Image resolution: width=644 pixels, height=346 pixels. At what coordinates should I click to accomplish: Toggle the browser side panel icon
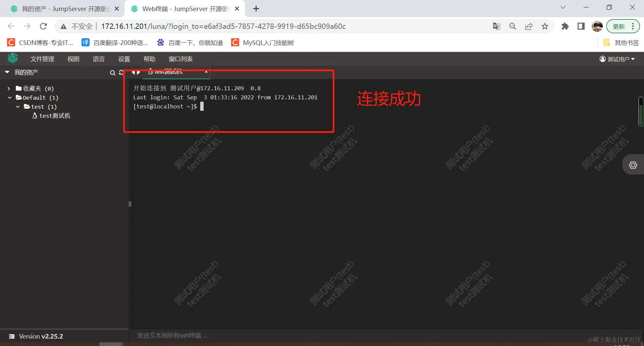(581, 26)
